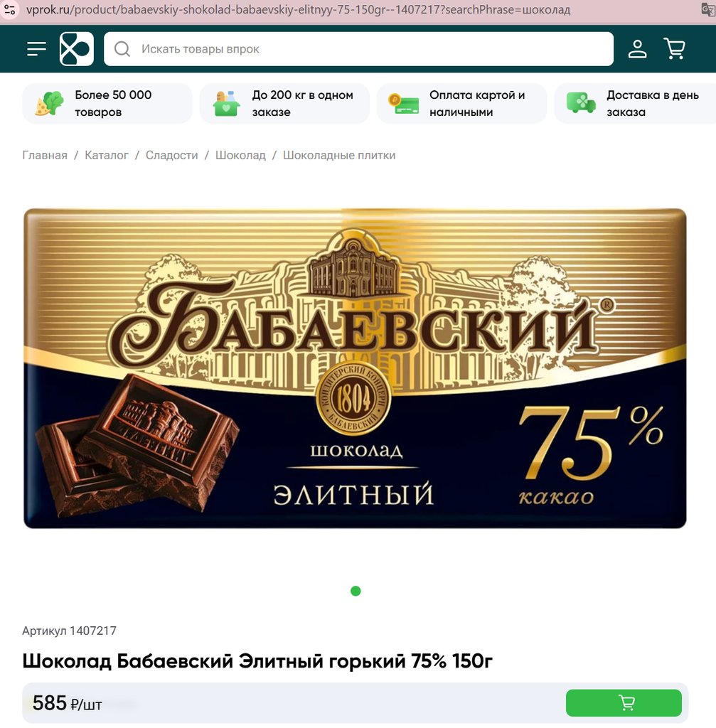Open the user profile icon
716x728 pixels.
click(x=637, y=49)
